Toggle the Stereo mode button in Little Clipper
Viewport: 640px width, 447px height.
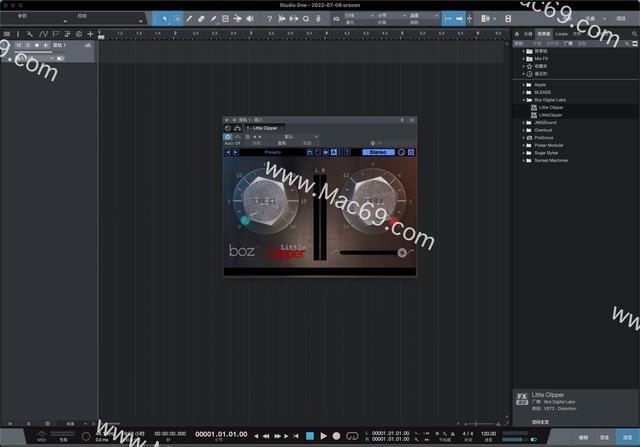tap(377, 152)
